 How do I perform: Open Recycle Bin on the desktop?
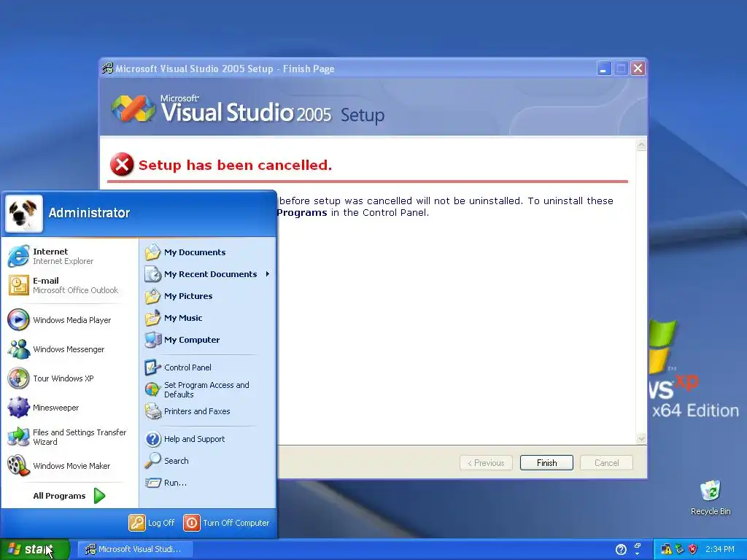tap(711, 497)
